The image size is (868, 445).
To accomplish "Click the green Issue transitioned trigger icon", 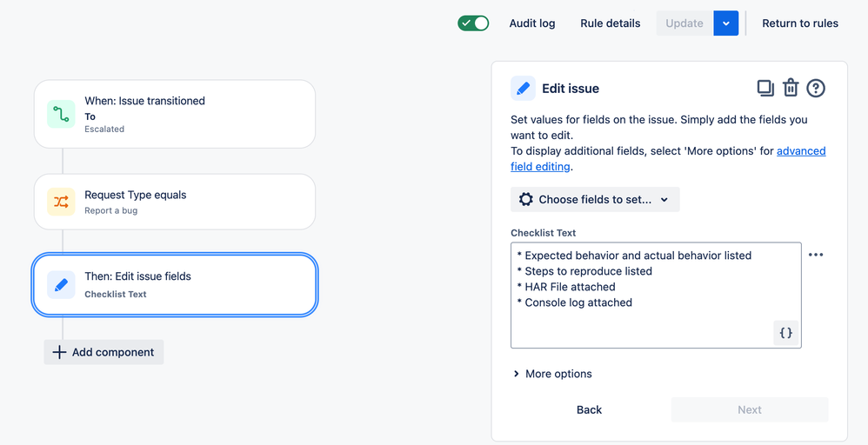I will point(61,114).
